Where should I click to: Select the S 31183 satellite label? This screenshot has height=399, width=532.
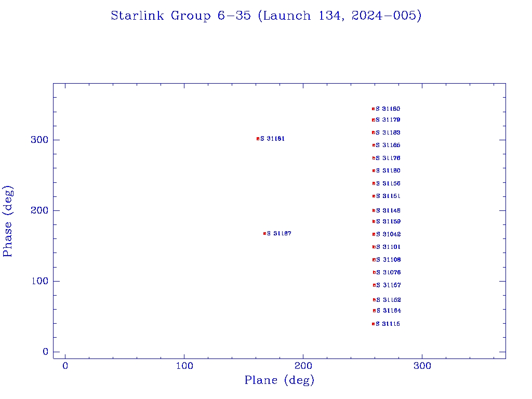[x=388, y=132]
